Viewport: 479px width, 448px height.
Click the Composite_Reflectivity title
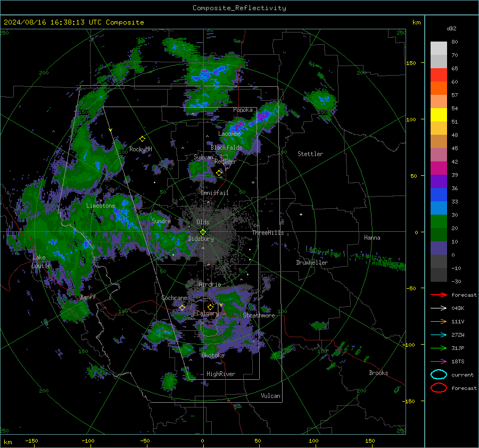[x=239, y=8]
